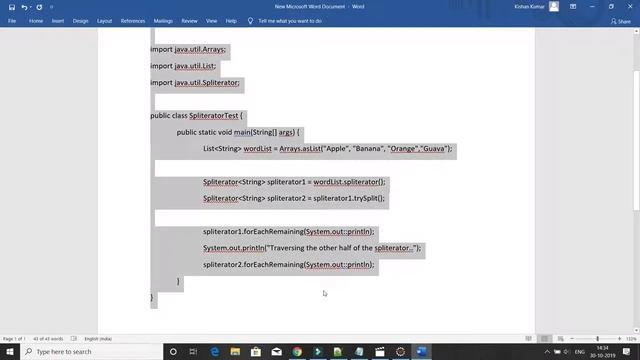Open the View ribbon tab

(211, 21)
